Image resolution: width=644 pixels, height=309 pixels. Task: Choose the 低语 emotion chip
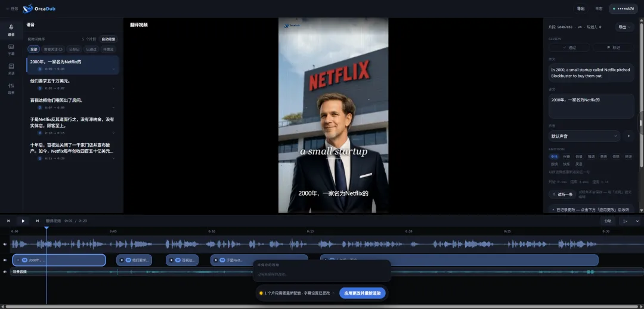[x=578, y=156]
